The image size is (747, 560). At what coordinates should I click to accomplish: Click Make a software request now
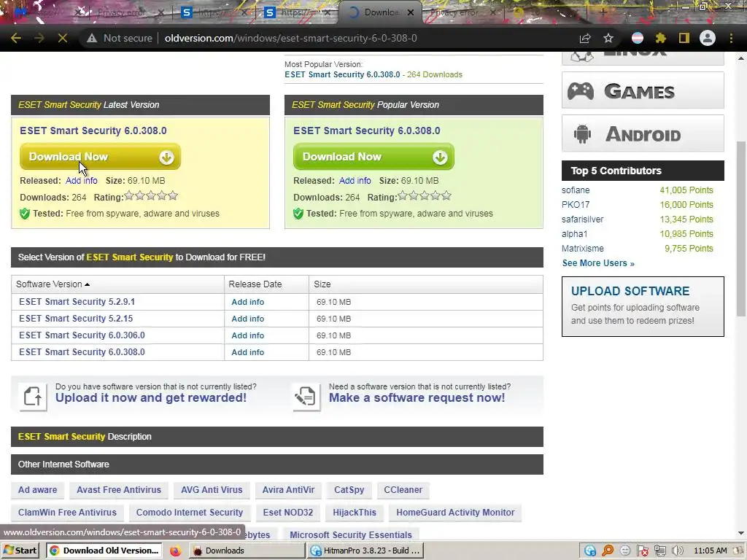click(x=417, y=398)
